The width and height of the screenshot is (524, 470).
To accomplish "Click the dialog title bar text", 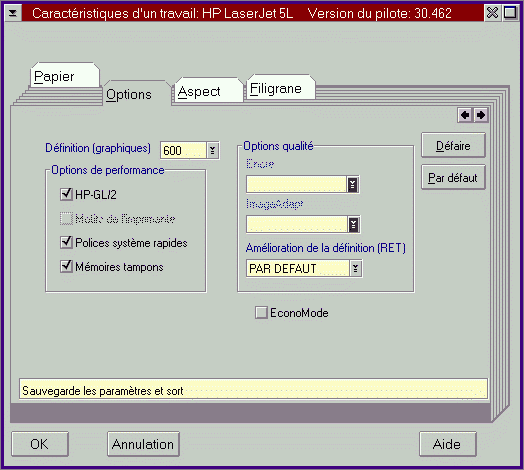I will point(242,13).
